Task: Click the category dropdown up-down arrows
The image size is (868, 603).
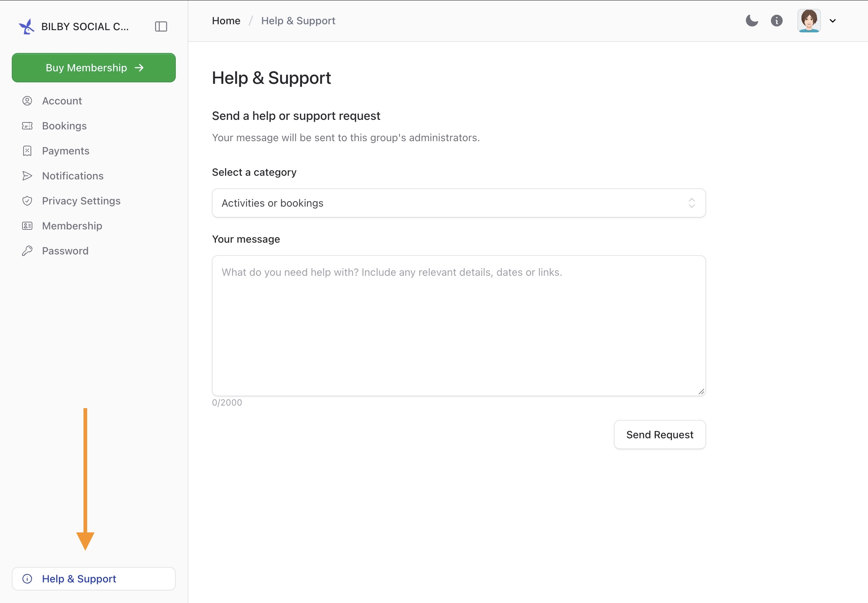Action: click(x=691, y=203)
